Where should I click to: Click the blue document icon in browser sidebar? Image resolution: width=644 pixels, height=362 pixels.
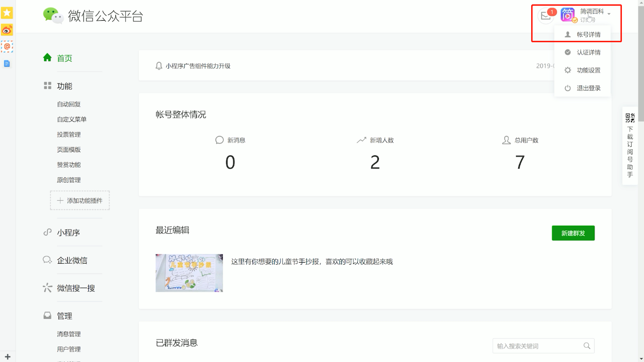click(7, 63)
